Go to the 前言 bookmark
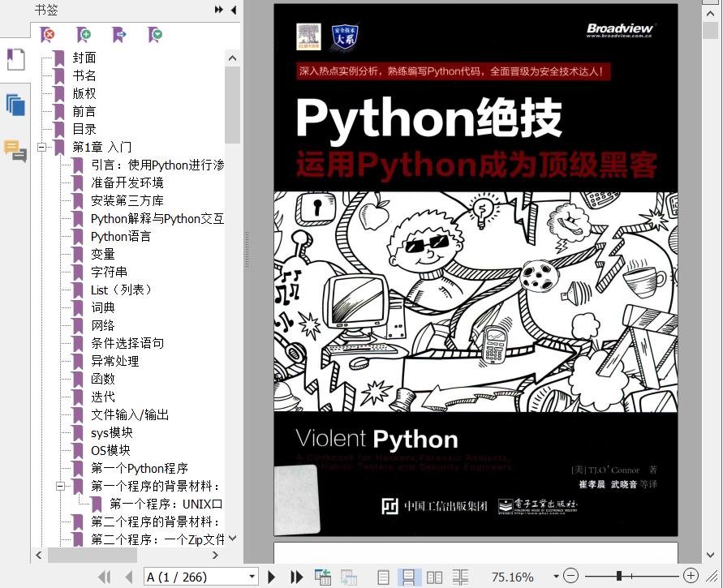 84,112
